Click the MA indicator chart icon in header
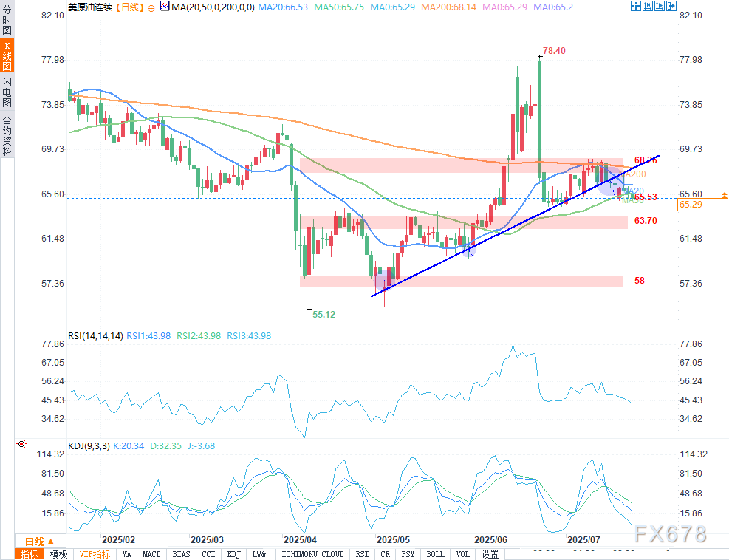The image size is (729, 560). [x=165, y=7]
